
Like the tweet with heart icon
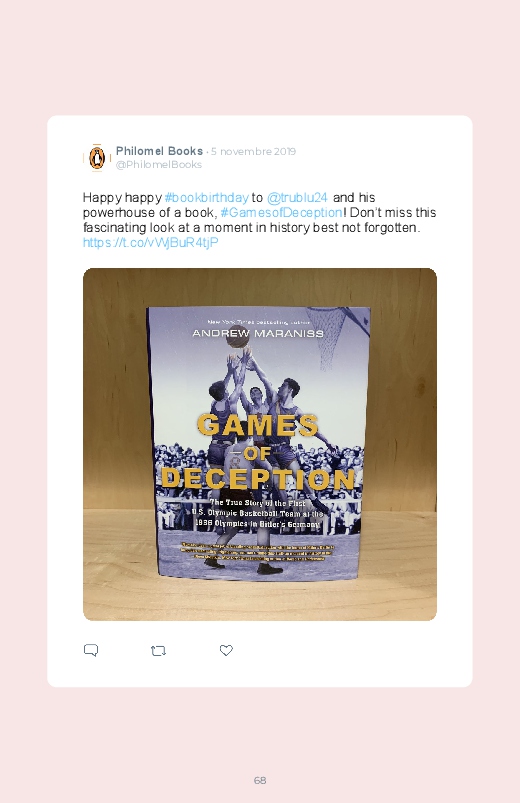pyautogui.click(x=226, y=650)
